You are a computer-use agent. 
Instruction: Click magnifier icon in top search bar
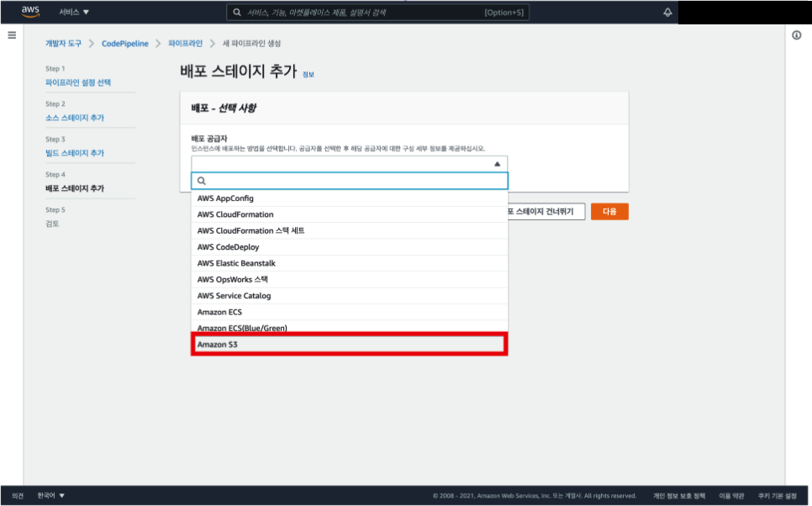point(237,13)
